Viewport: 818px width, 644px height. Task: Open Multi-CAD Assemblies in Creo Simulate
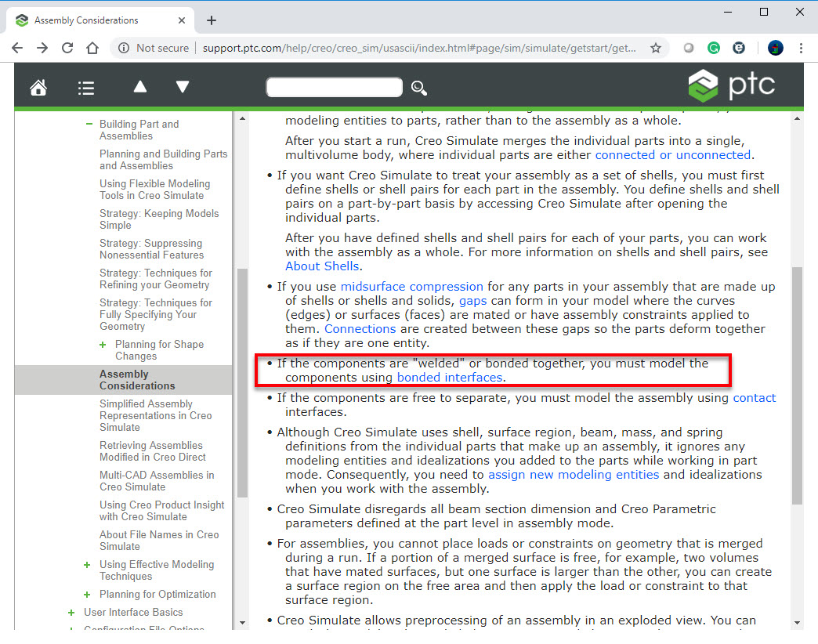coord(157,481)
